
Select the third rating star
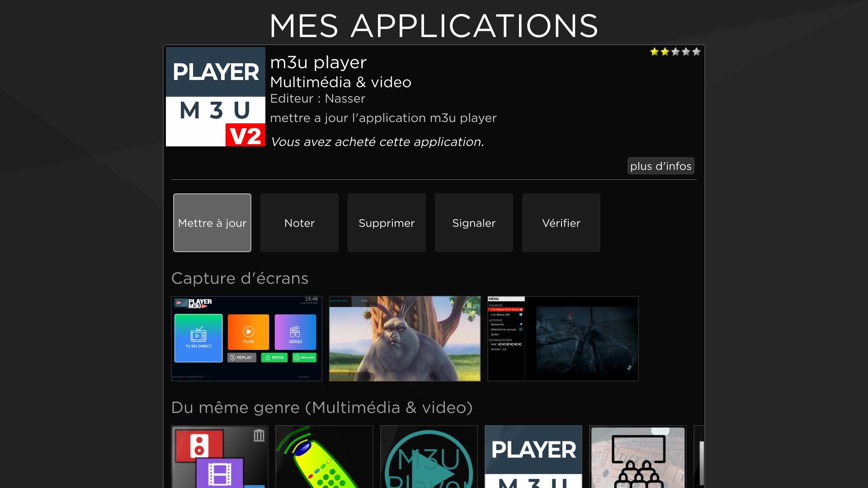coord(675,52)
